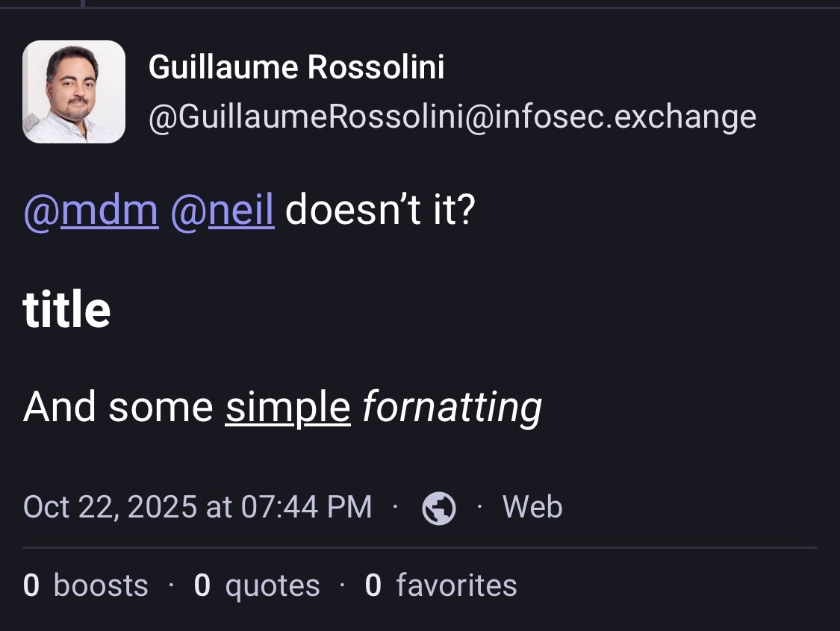Show who favorited this post
The width and height of the screenshot is (840, 631).
455,585
